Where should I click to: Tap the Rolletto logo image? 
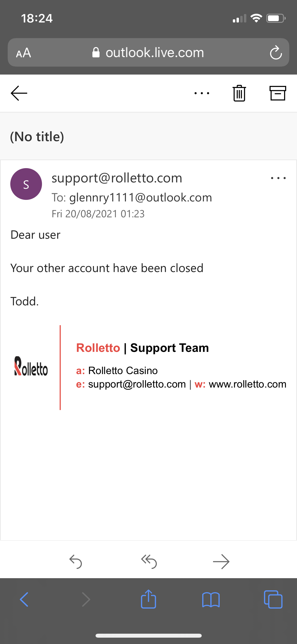pyautogui.click(x=31, y=366)
